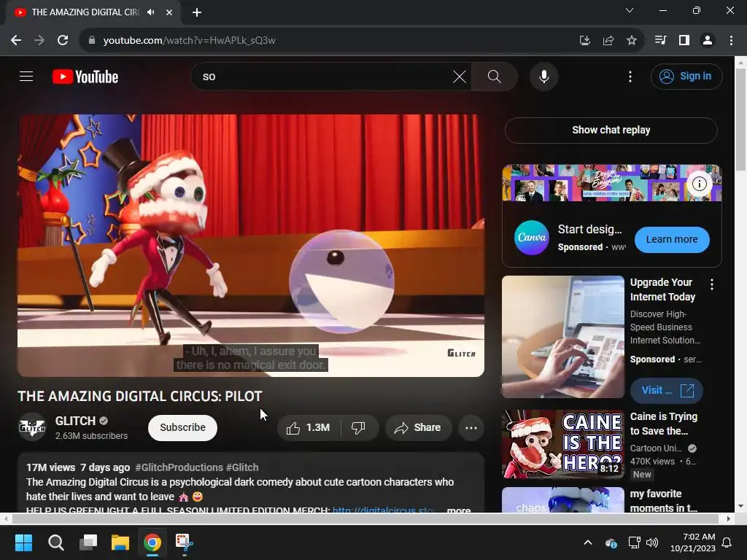Open volume control in system tray
Screen dimensions: 747x560
[x=651, y=542]
